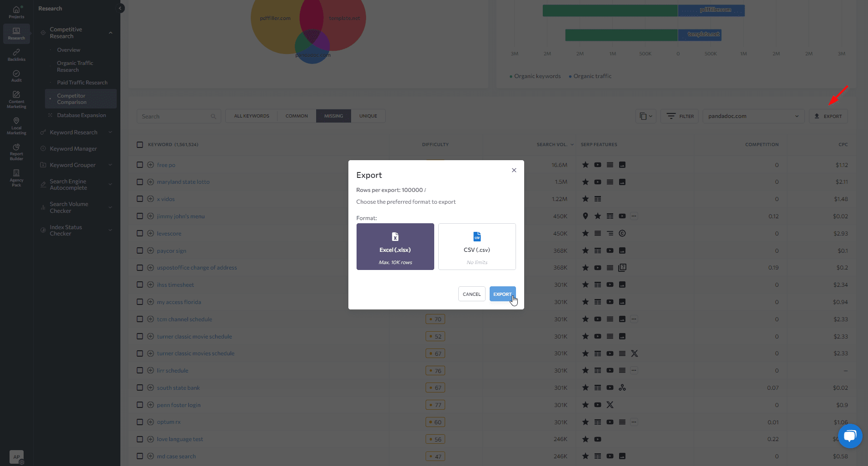Check the 'free po' row checkbox
Screen dimensions: 868x466
coord(140,165)
